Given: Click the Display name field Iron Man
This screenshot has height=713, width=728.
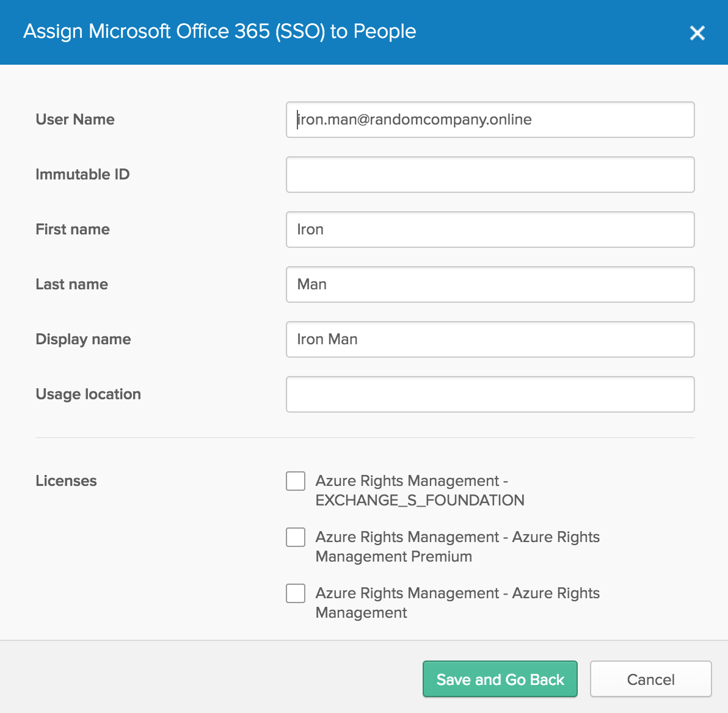Looking at the screenshot, I should [490, 339].
